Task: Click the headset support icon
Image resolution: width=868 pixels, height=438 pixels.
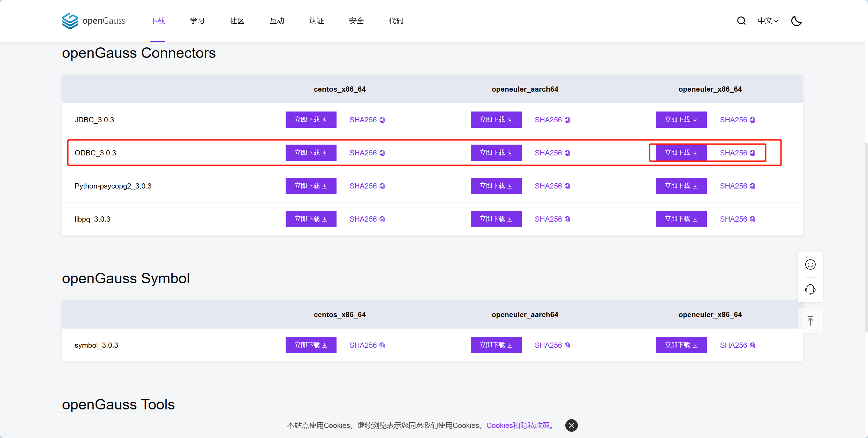Action: (x=810, y=289)
